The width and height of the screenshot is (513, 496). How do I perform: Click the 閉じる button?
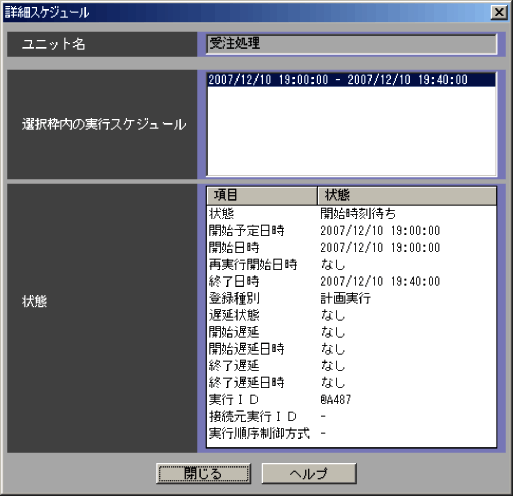[x=203, y=473]
